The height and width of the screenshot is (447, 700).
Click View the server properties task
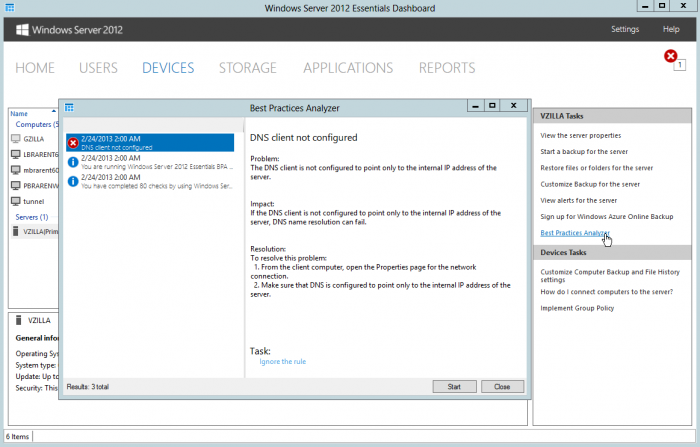(x=580, y=135)
